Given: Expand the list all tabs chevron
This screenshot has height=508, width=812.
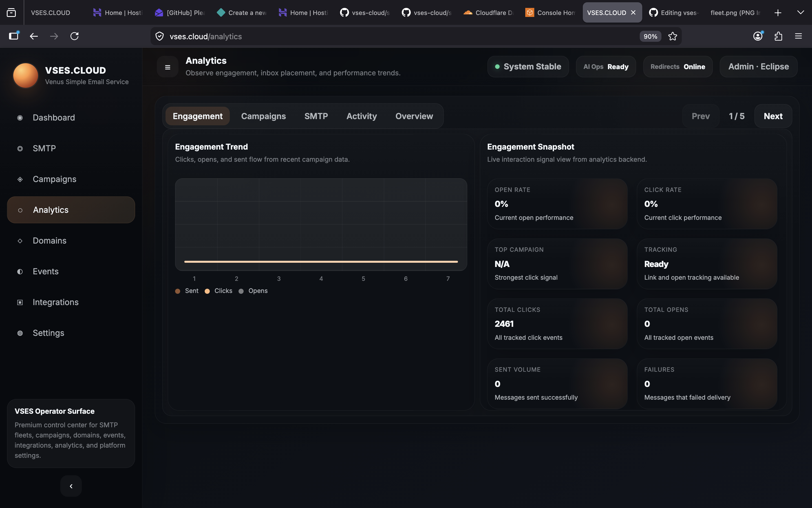Looking at the screenshot, I should [x=800, y=12].
